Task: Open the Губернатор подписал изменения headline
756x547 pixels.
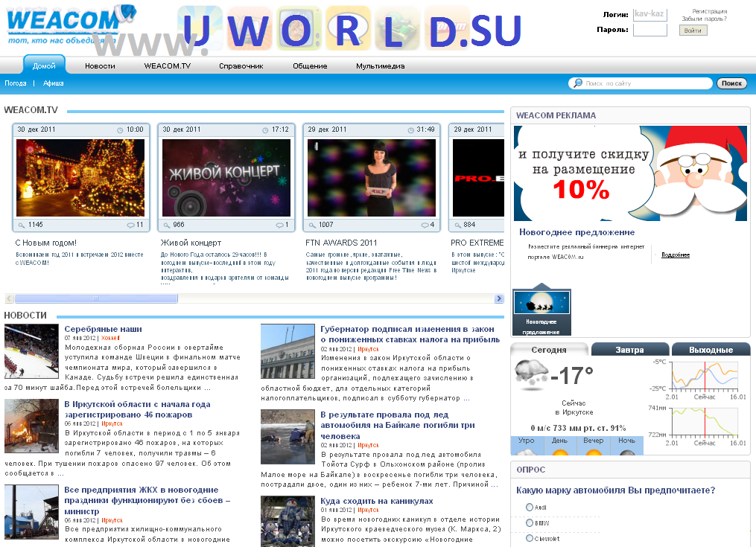Action: [x=410, y=334]
